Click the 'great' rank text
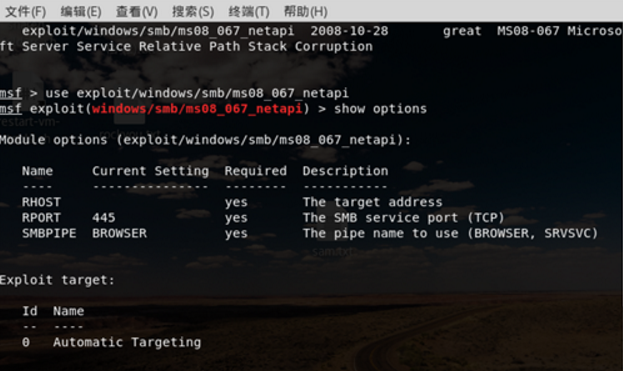The height and width of the screenshot is (371, 623). 462,31
